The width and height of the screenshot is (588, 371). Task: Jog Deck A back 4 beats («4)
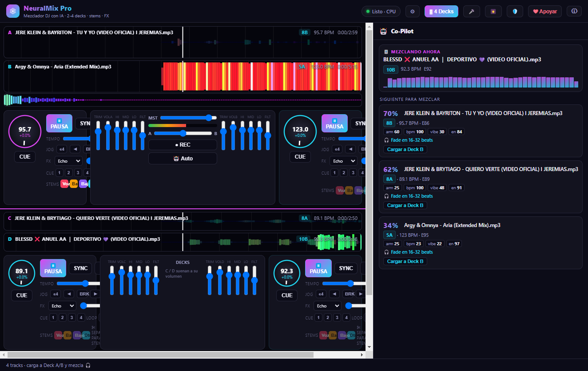click(62, 149)
